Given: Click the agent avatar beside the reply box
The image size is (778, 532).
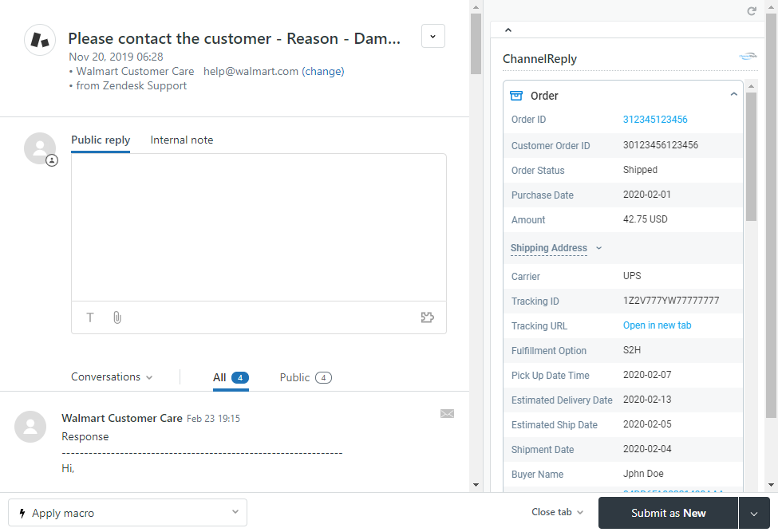Looking at the screenshot, I should pos(40,148).
